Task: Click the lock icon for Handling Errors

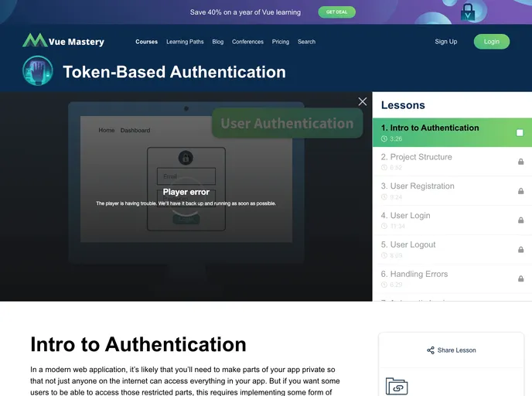Action: coord(521,278)
